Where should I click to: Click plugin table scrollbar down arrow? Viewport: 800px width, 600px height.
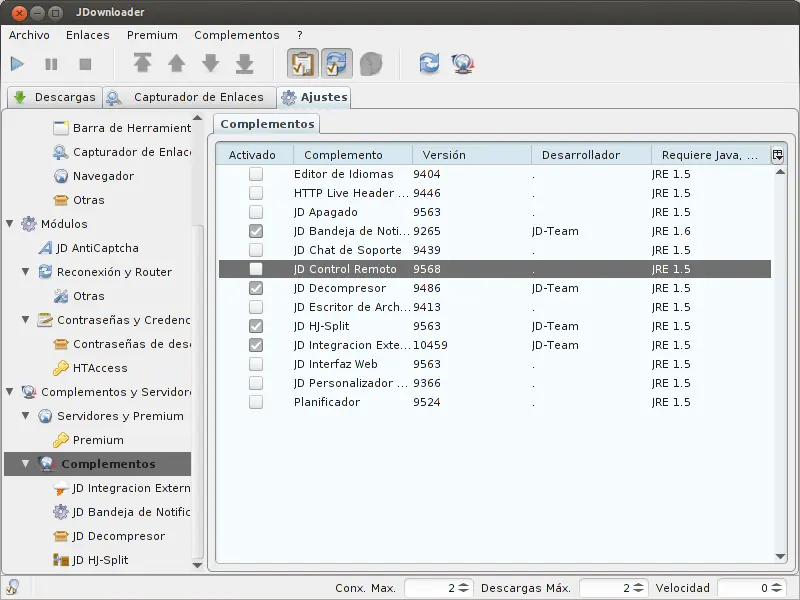point(780,557)
